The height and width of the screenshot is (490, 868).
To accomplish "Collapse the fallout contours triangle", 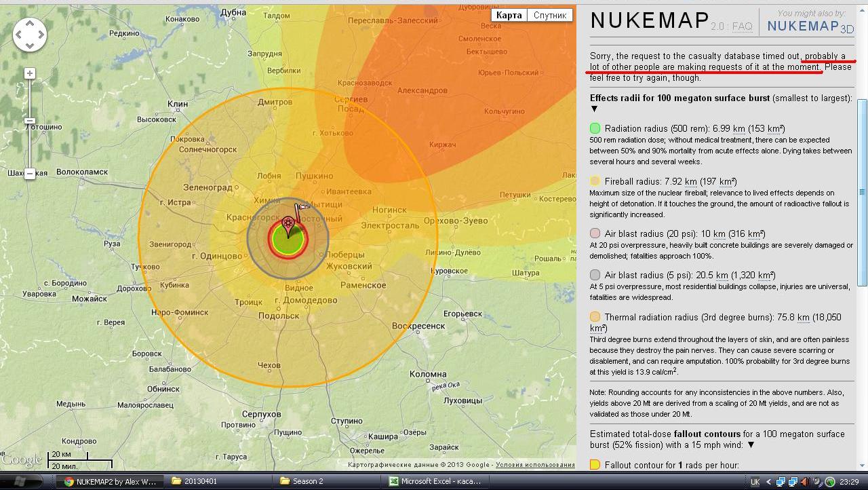I will tap(750, 445).
